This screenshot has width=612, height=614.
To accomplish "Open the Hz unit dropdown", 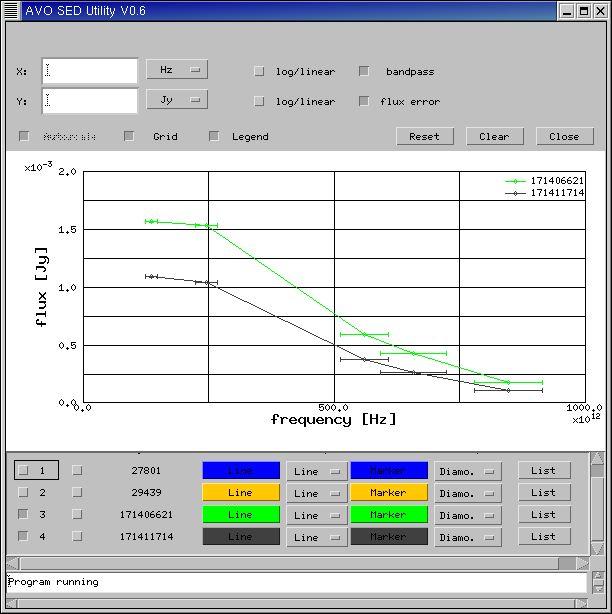I will (x=177, y=69).
